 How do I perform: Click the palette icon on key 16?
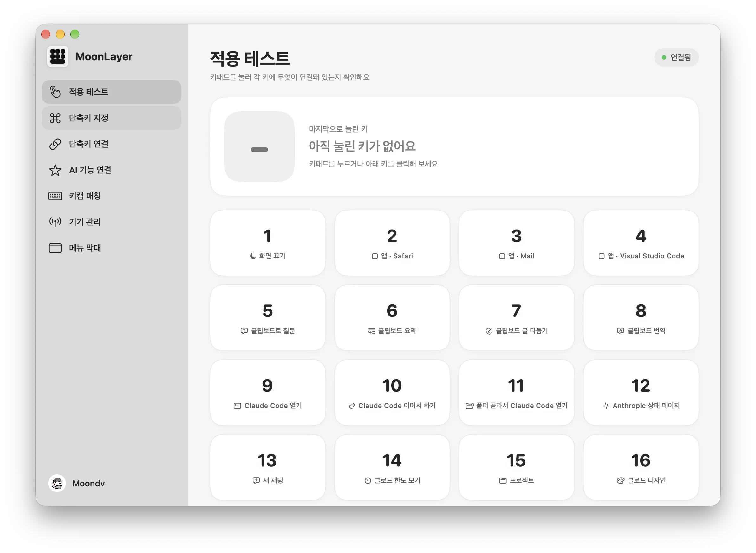(x=620, y=481)
